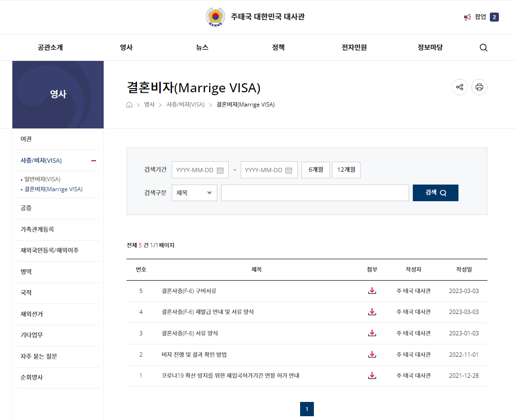
Task: Open start date calendar picker icon
Action: tap(220, 170)
